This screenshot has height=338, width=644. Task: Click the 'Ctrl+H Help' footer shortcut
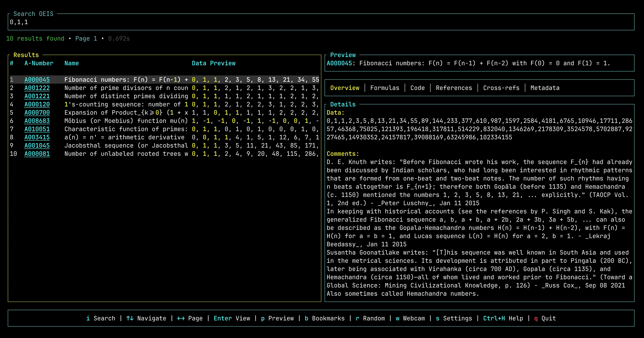(x=503, y=318)
